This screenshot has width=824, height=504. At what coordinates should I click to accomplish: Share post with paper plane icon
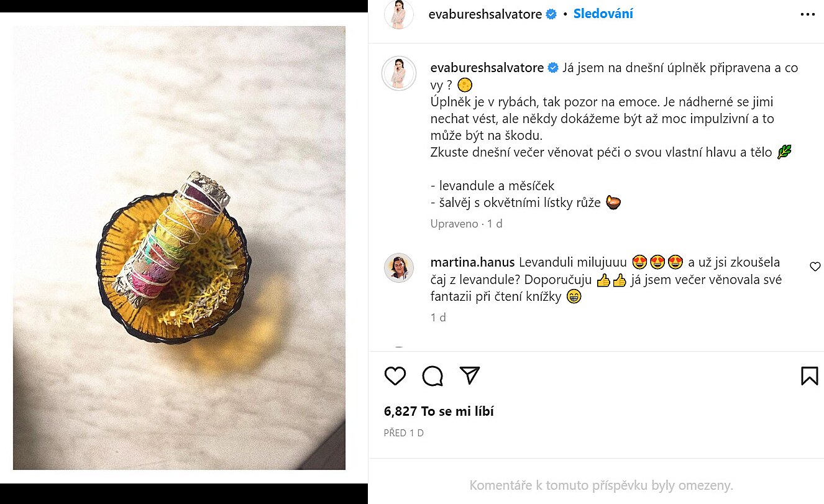[470, 375]
